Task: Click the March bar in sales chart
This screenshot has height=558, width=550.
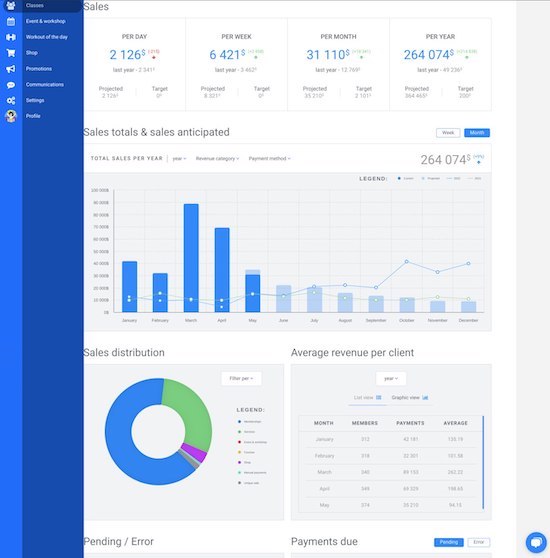Action: tap(191, 258)
